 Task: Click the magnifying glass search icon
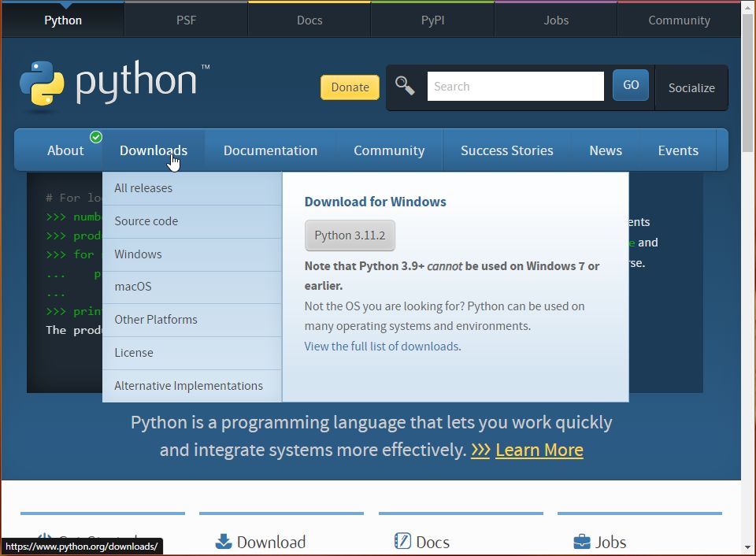pyautogui.click(x=405, y=86)
